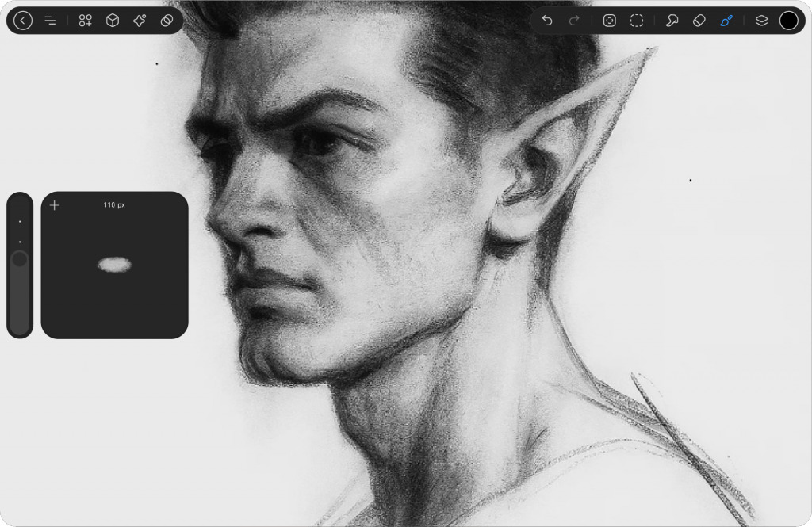Image resolution: width=812 pixels, height=527 pixels.
Task: Open the black color swatch
Action: (x=788, y=21)
